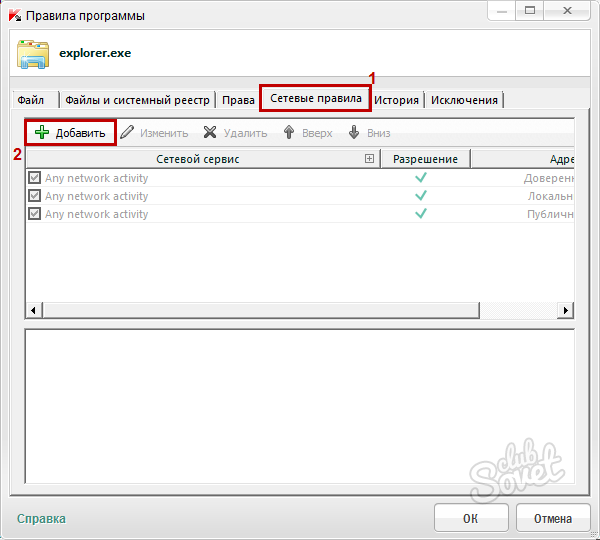
Task: Click the X Удалить icon
Action: [210, 133]
